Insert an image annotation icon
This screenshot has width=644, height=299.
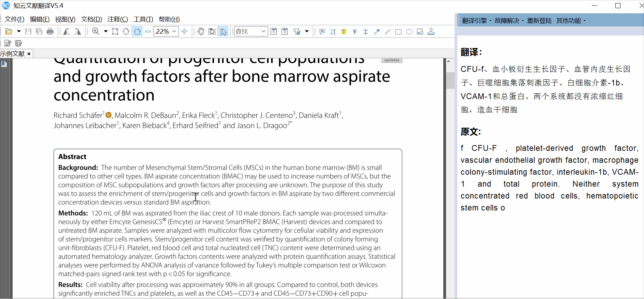coord(420,32)
